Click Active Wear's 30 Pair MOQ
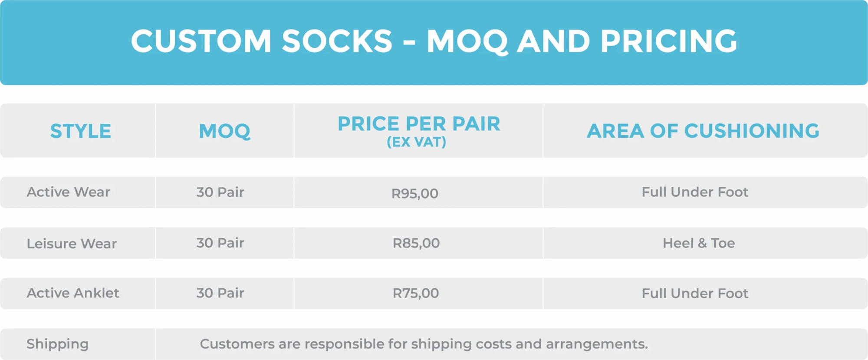The width and height of the screenshot is (868, 360). (220, 192)
